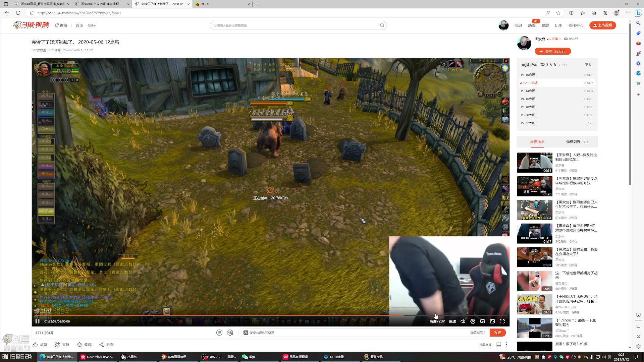
Task: Add video to favorites with 收藏 star
Action: [x=84, y=345]
